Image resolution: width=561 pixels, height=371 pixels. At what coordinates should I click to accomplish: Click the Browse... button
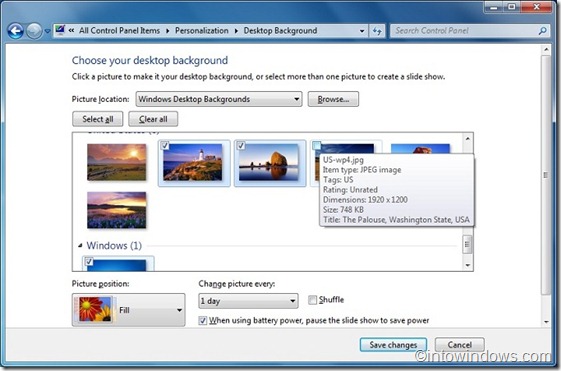pos(333,99)
